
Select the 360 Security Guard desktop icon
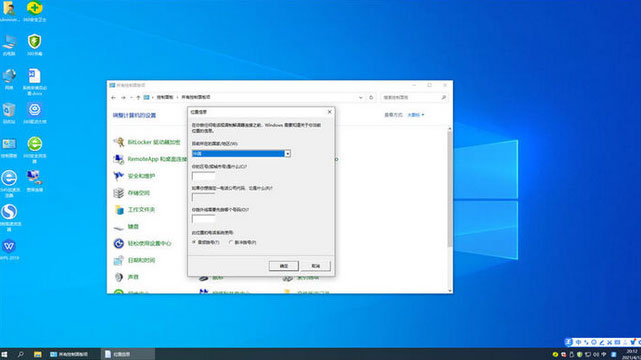34,11
